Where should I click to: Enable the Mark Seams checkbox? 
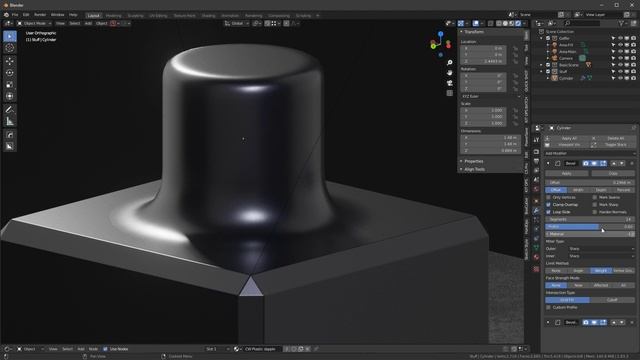click(x=595, y=197)
